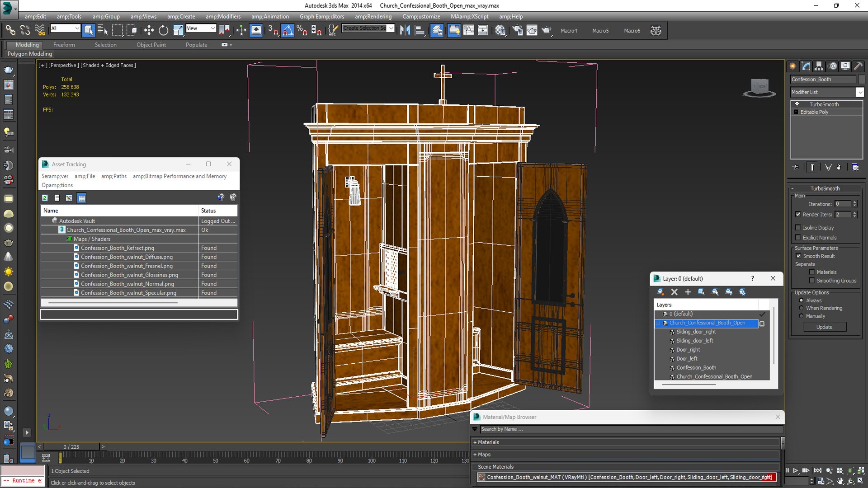
Task: Click Shaded + Edged Faces viewport label
Action: coord(108,65)
